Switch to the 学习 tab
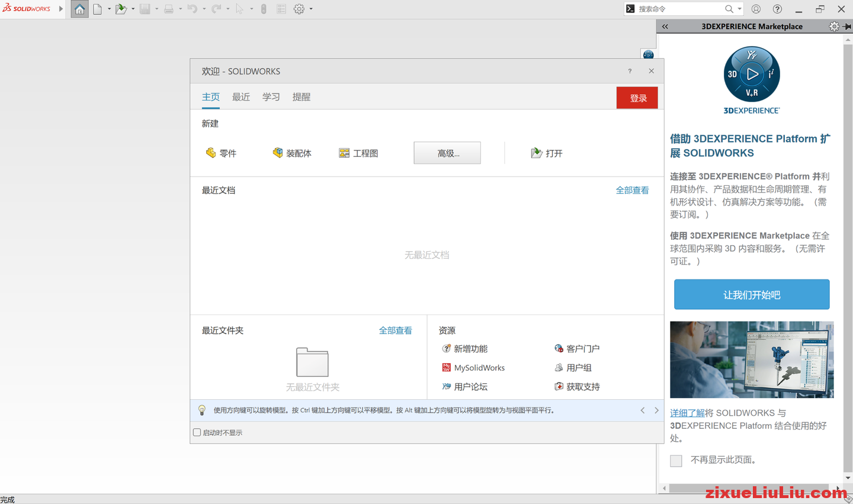Image resolution: width=853 pixels, height=504 pixels. [271, 97]
